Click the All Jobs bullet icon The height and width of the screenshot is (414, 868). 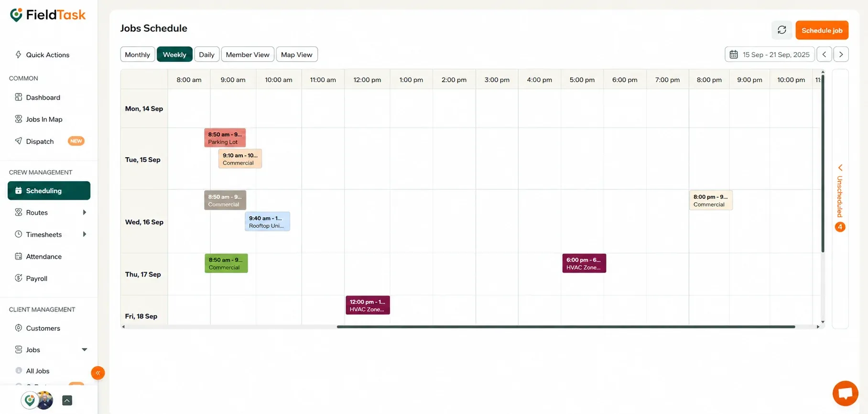coord(19,370)
